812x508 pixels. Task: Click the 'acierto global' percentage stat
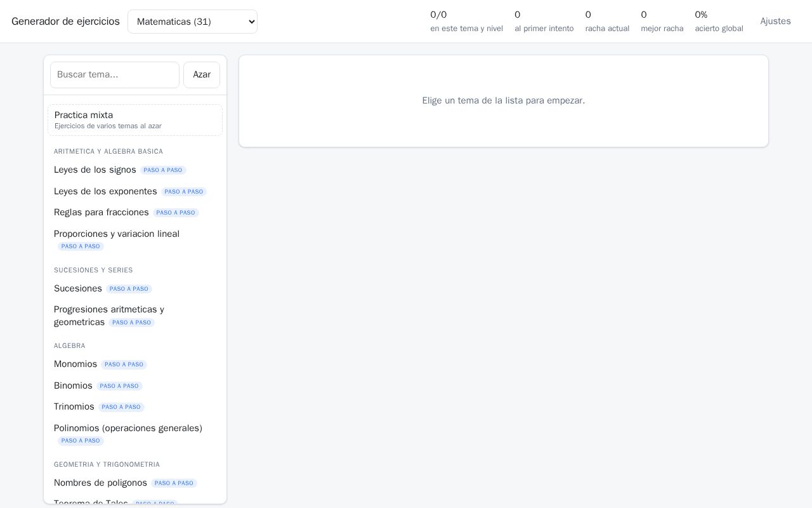point(719,22)
